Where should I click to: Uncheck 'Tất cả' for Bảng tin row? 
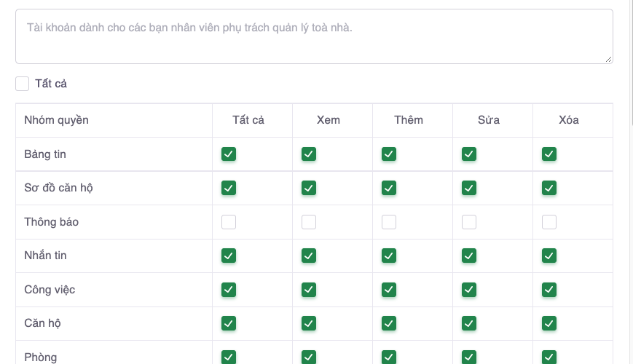click(x=229, y=154)
